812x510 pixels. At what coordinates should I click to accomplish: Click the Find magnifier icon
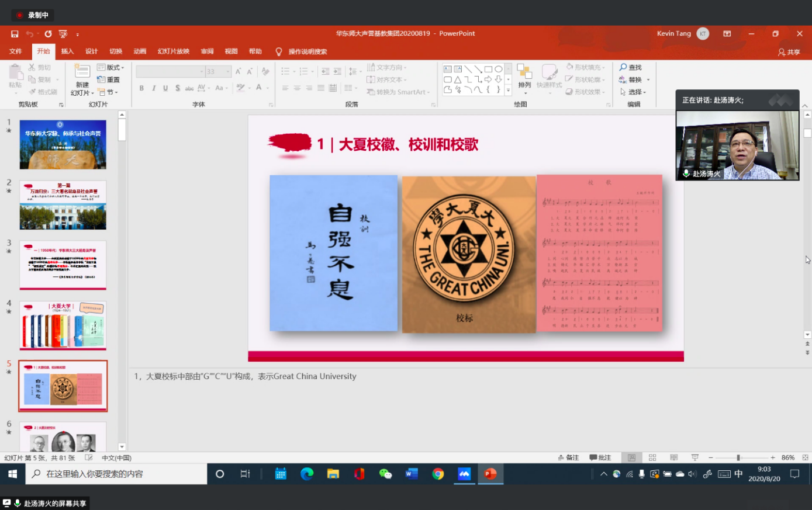(624, 67)
